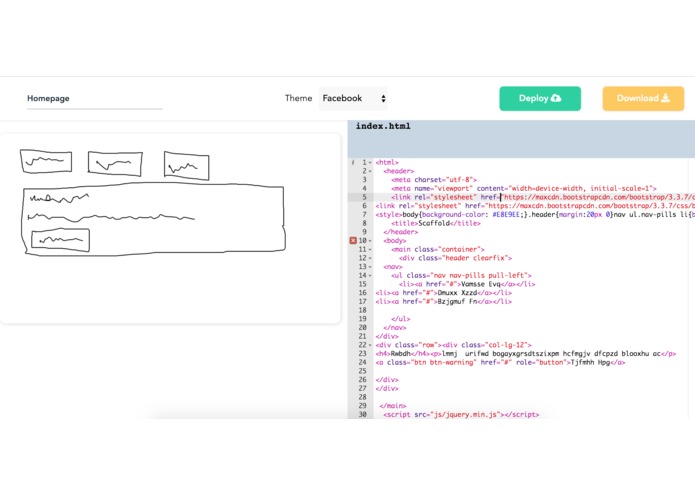
Task: Click the meta charset line 3 code
Action: pos(434,180)
